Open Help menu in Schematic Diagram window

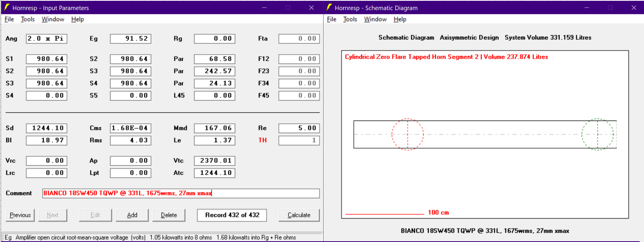click(400, 19)
